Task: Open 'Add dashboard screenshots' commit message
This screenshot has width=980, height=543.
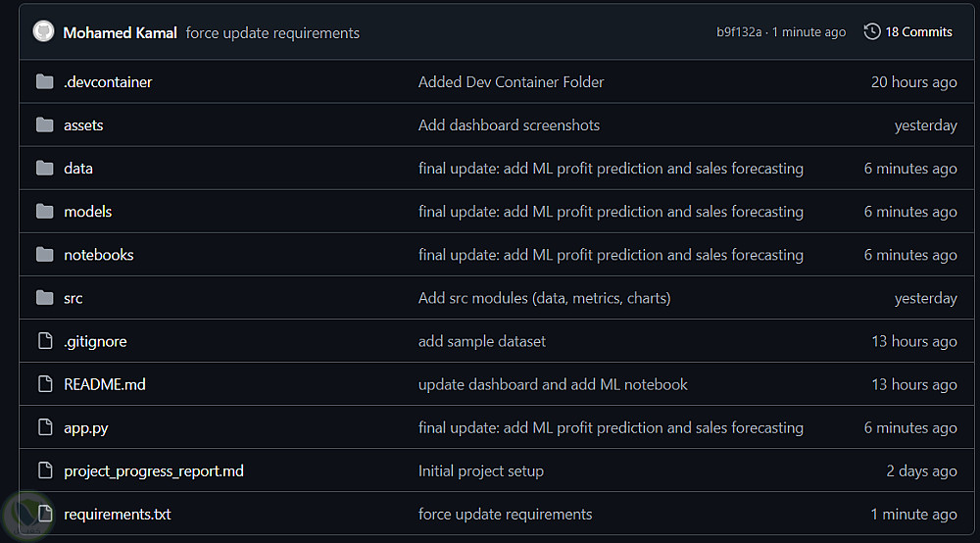Action: (509, 125)
